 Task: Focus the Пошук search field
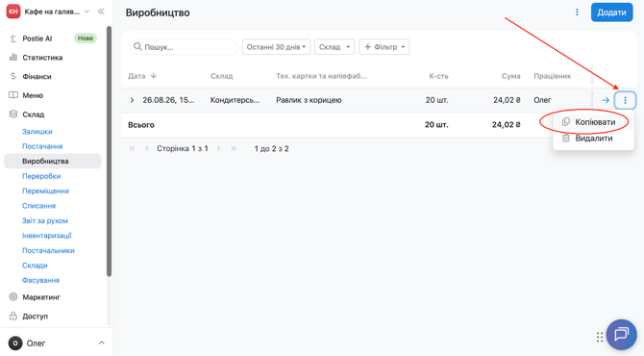[x=184, y=47]
